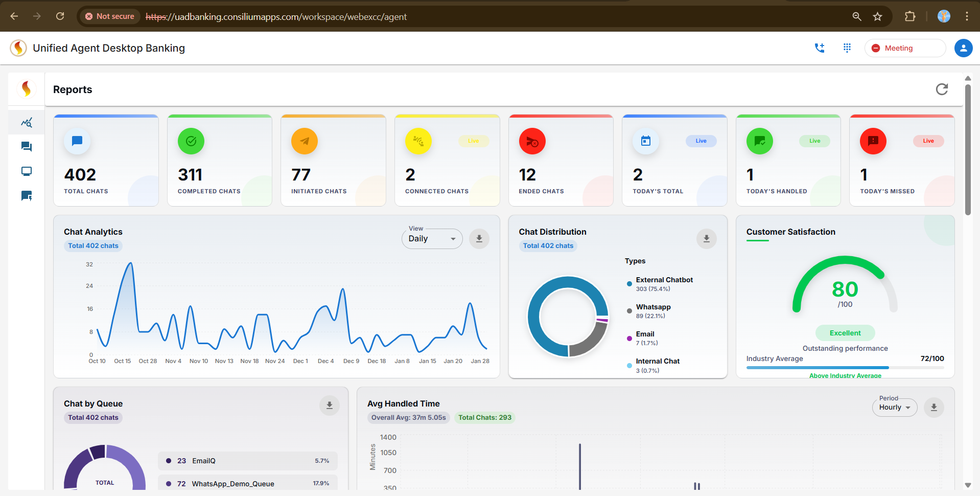Open the dial pad grid icon
The image size is (980, 496).
847,48
